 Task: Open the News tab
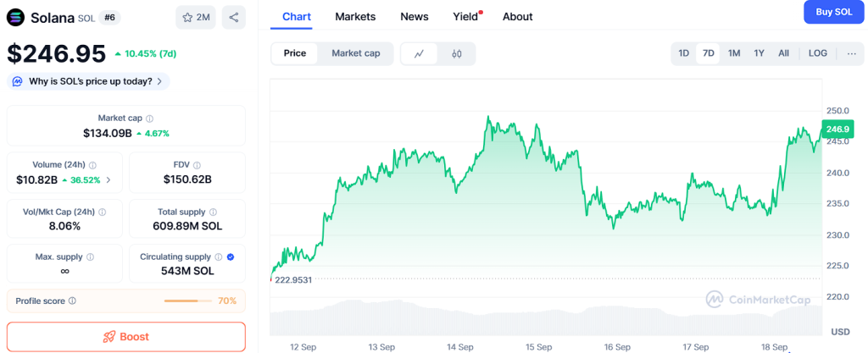415,17
